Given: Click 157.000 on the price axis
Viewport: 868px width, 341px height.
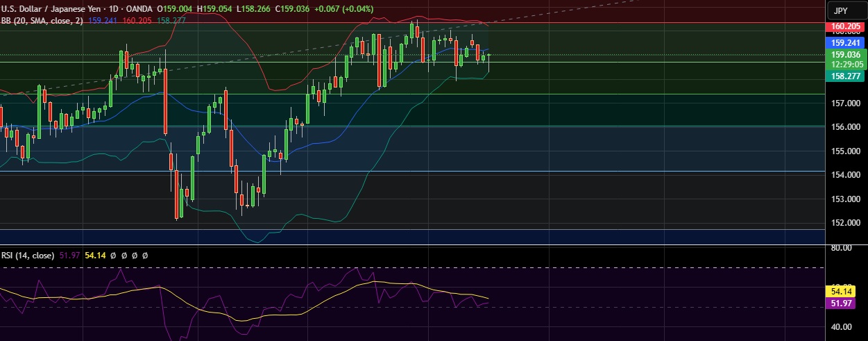Looking at the screenshot, I should (x=846, y=103).
